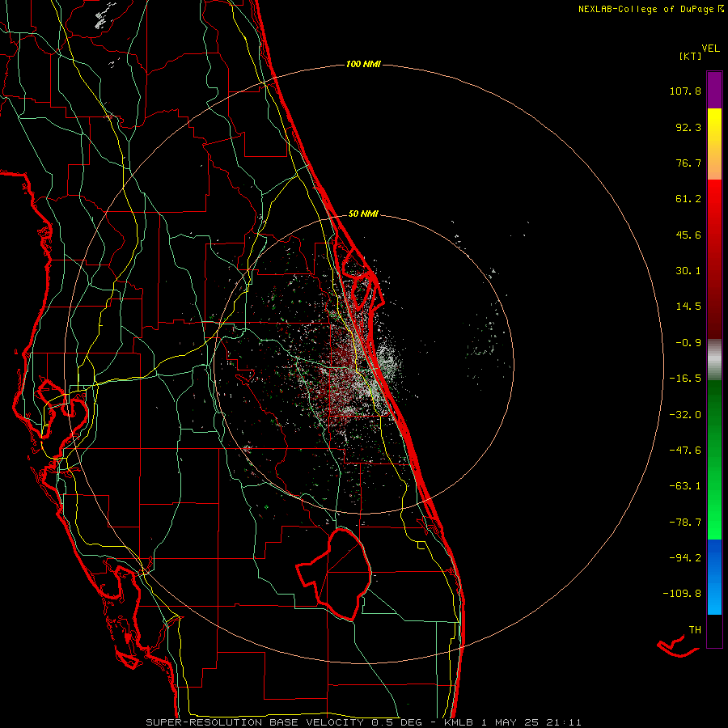
Task: Click the VEL legend heading
Action: tap(710, 49)
